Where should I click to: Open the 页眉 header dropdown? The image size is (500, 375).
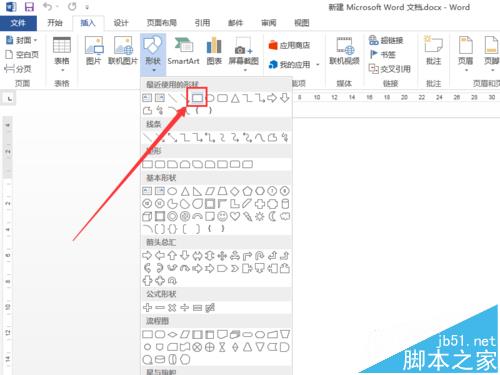point(466,54)
